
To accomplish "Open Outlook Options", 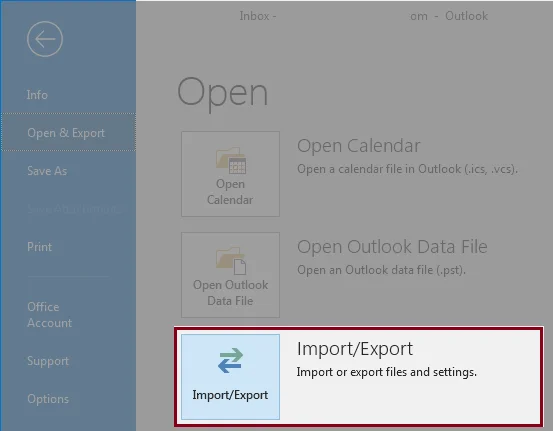I will [48, 399].
